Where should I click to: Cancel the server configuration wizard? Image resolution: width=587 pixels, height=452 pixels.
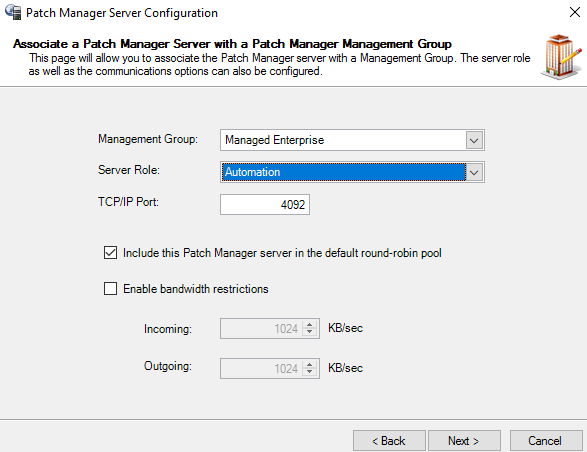(546, 441)
